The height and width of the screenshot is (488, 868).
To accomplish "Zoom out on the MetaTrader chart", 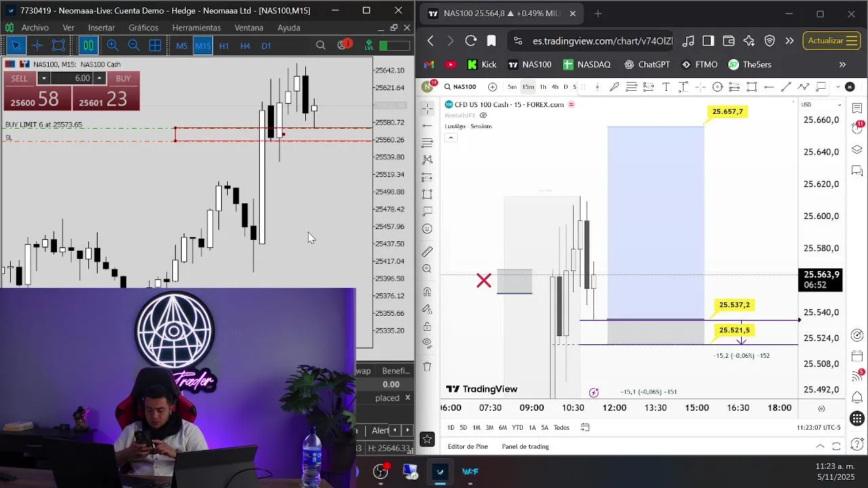I will (x=134, y=45).
